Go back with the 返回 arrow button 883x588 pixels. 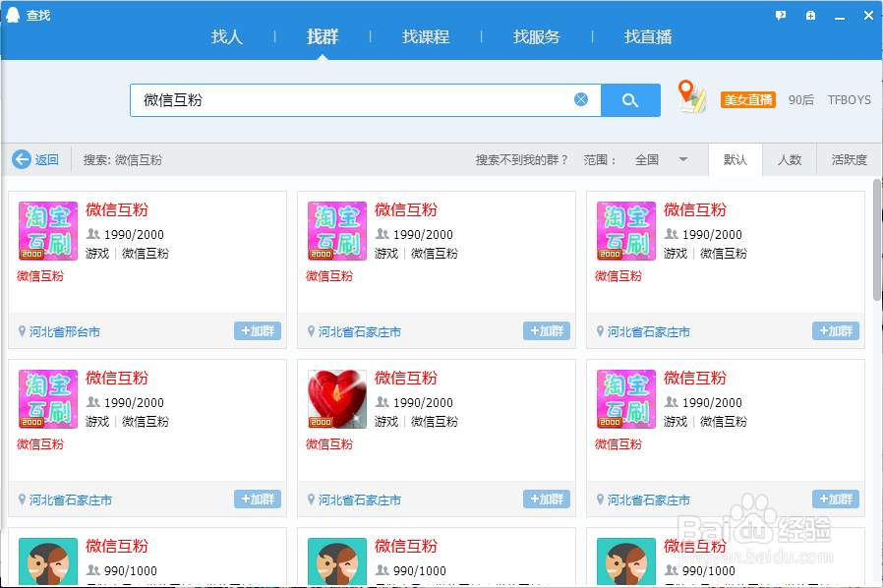coord(35,159)
